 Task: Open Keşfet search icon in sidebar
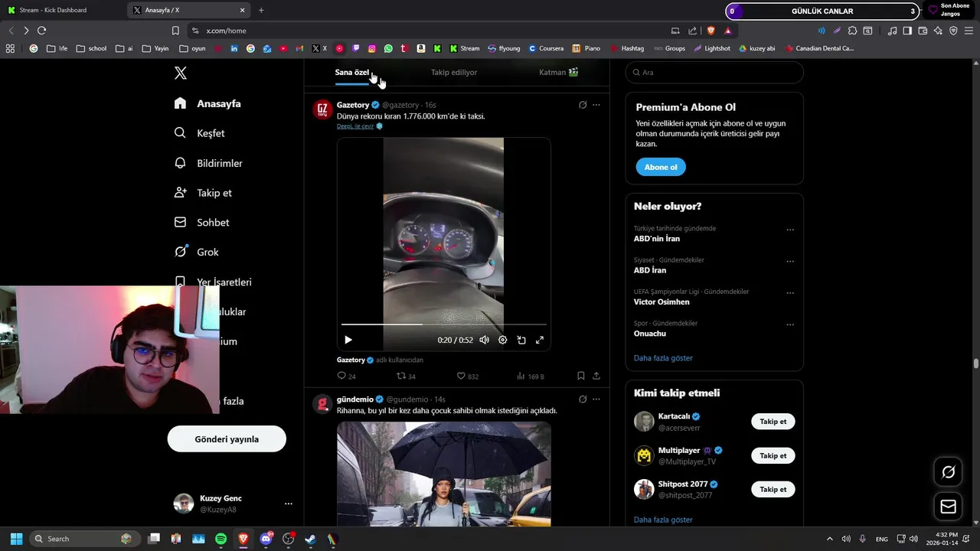click(x=180, y=132)
